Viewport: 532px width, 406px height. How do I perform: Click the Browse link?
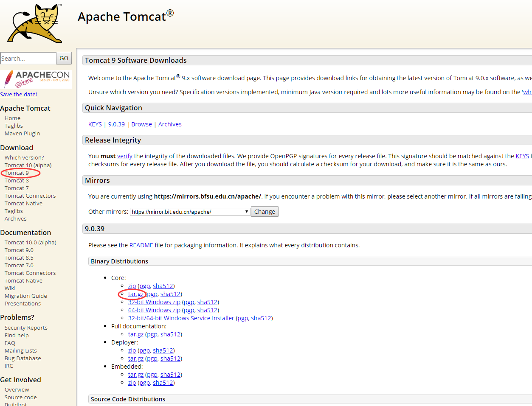tap(141, 124)
